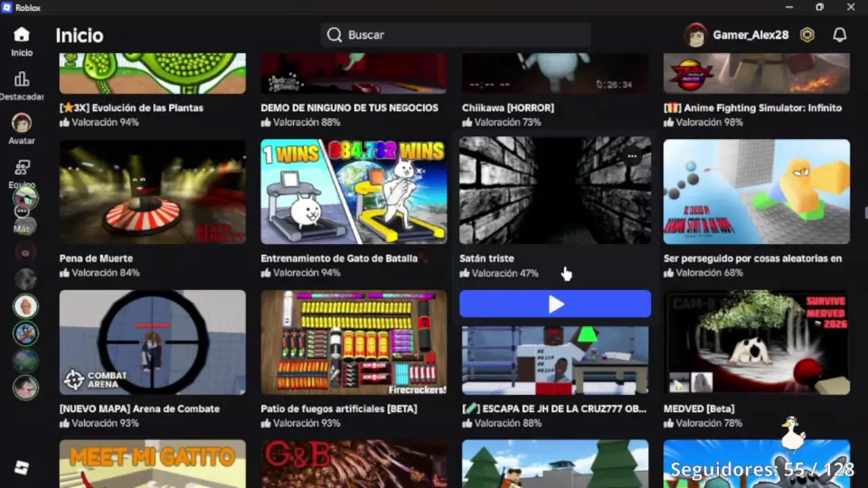868x488 pixels.
Task: Click the Roblox logo at sidebar bottom
Action: click(x=22, y=467)
